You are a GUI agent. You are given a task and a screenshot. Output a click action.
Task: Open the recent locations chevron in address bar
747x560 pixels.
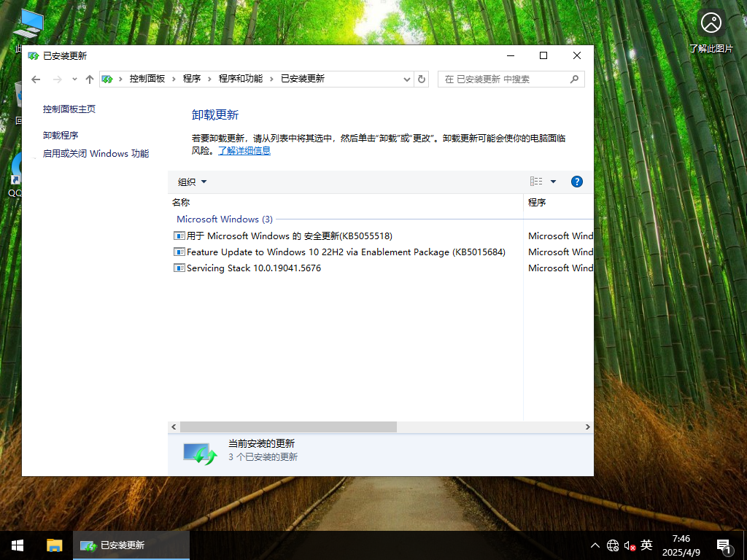(74, 79)
